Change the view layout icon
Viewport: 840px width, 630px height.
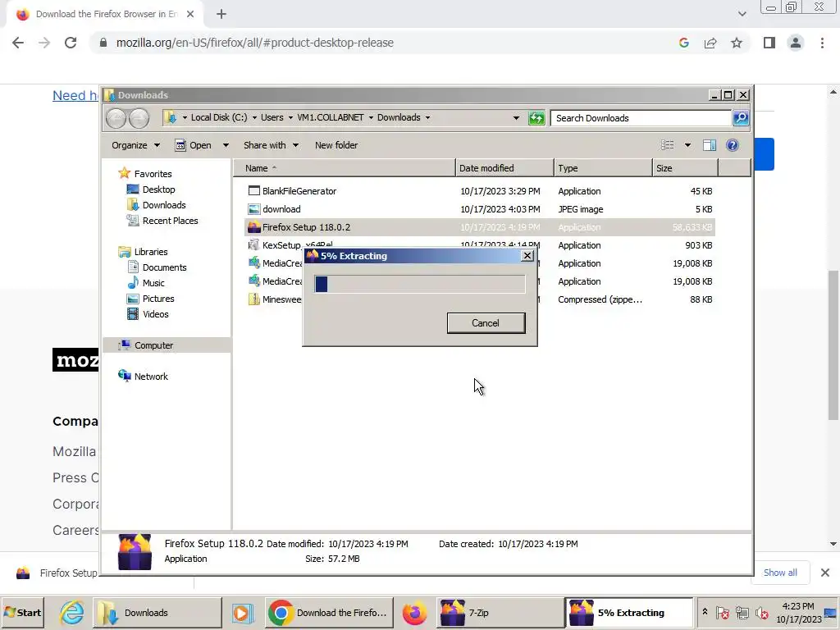pyautogui.click(x=667, y=145)
